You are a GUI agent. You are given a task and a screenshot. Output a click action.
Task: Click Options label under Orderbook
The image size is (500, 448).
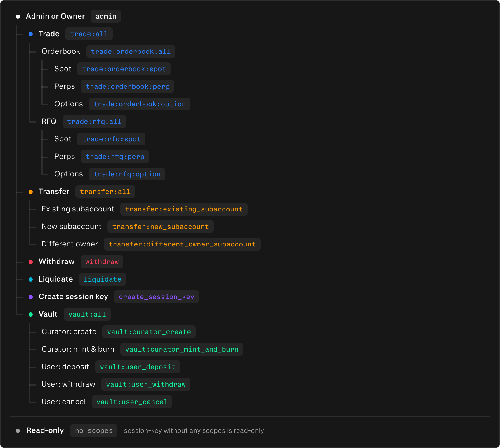pyautogui.click(x=69, y=104)
